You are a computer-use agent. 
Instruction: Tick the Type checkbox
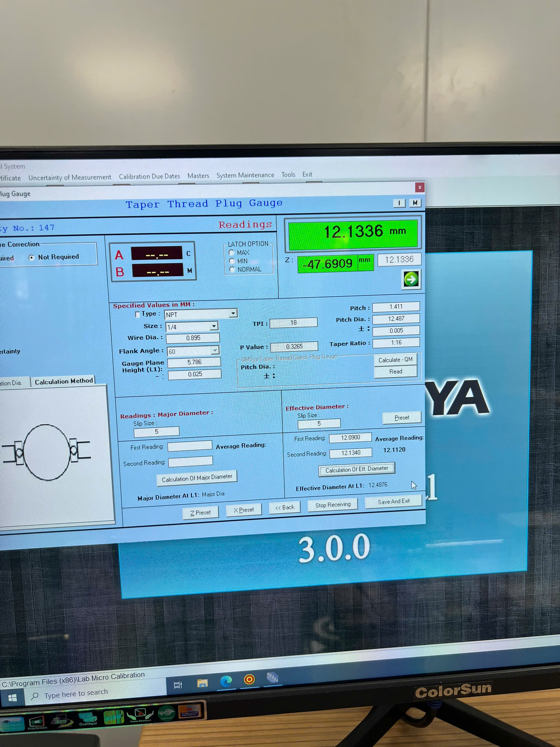pos(137,315)
